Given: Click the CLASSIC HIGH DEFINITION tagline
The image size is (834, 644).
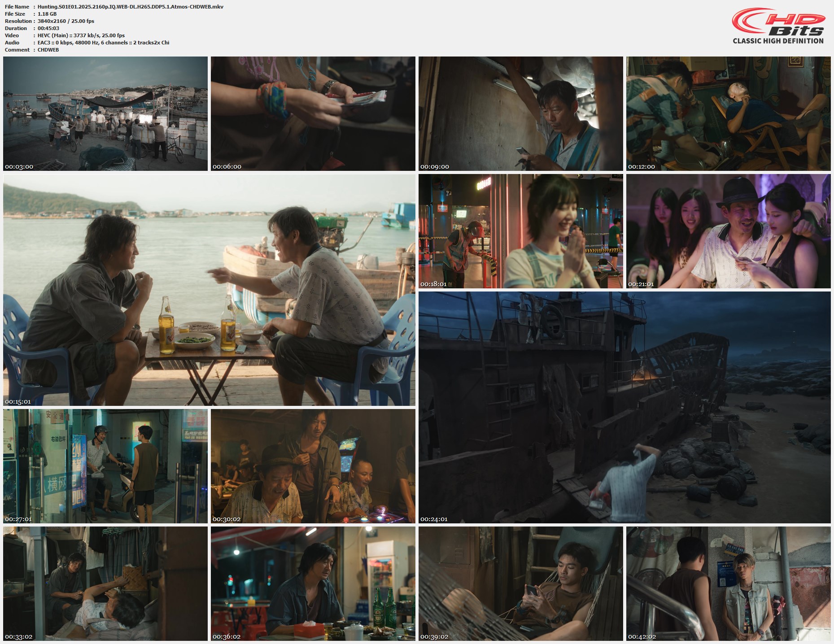Looking at the screenshot, I should (778, 41).
